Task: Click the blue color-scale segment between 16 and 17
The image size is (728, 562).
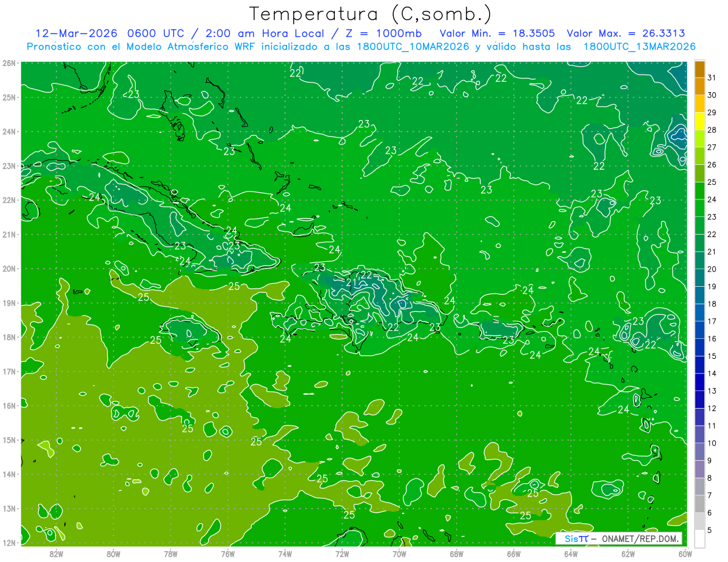Action: [x=699, y=330]
